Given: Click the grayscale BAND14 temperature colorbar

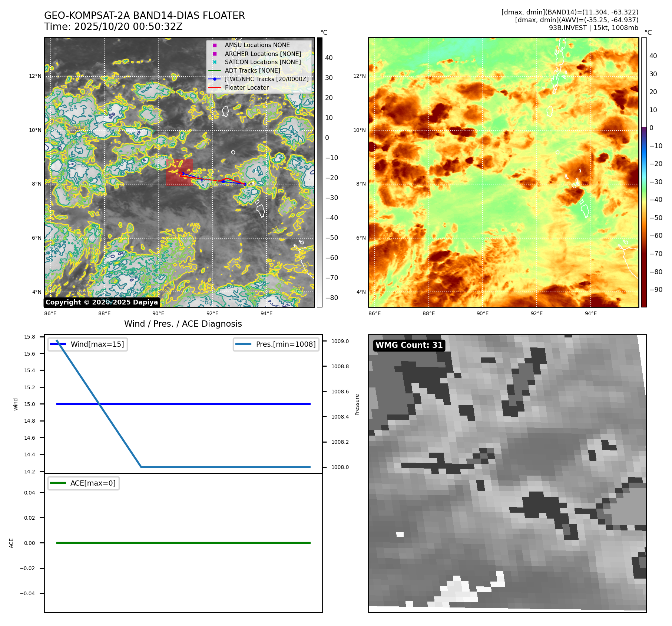Looking at the screenshot, I should (x=320, y=172).
